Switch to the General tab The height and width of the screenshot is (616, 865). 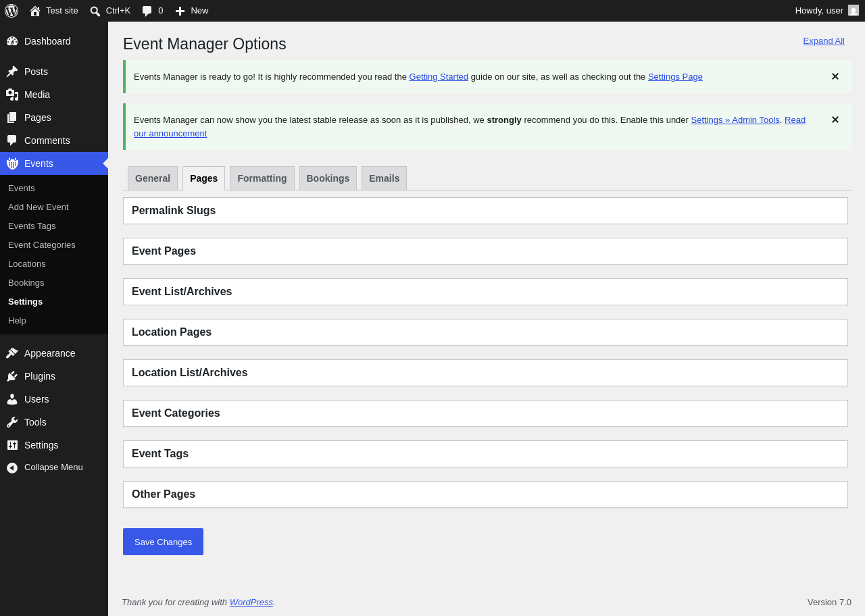click(153, 178)
